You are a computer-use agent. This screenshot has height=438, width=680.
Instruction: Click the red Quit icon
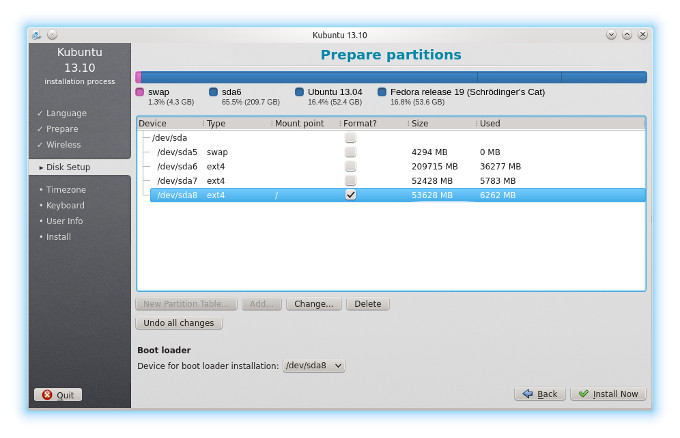click(47, 395)
